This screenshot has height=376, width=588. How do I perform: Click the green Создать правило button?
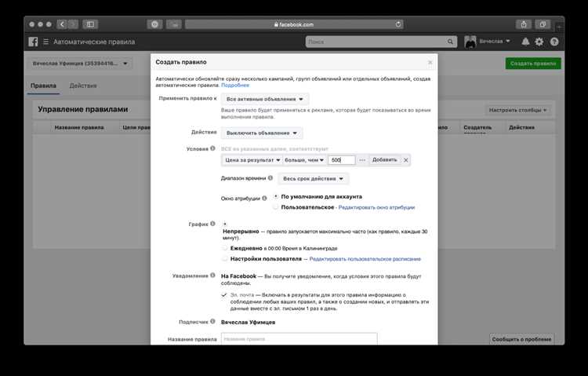click(x=533, y=64)
